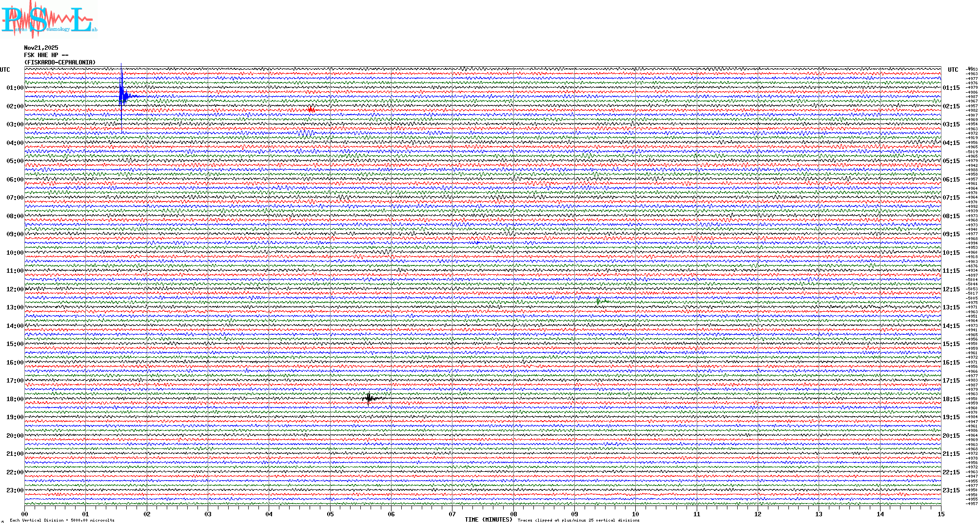Click the TIME (MINUTES) axis title

point(489,520)
